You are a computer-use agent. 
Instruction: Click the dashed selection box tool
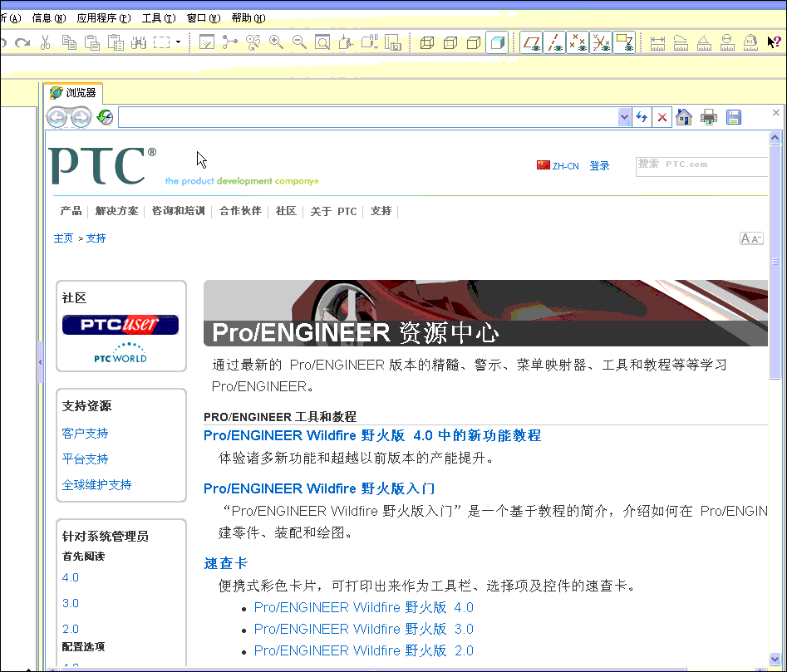tap(161, 42)
